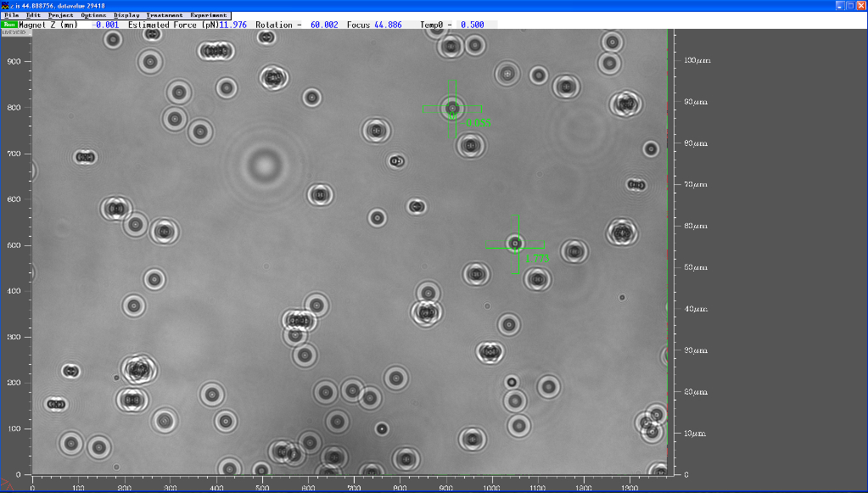Viewport: 868px width, 493px height.
Task: Open the Display menu
Action: pyautogui.click(x=126, y=15)
